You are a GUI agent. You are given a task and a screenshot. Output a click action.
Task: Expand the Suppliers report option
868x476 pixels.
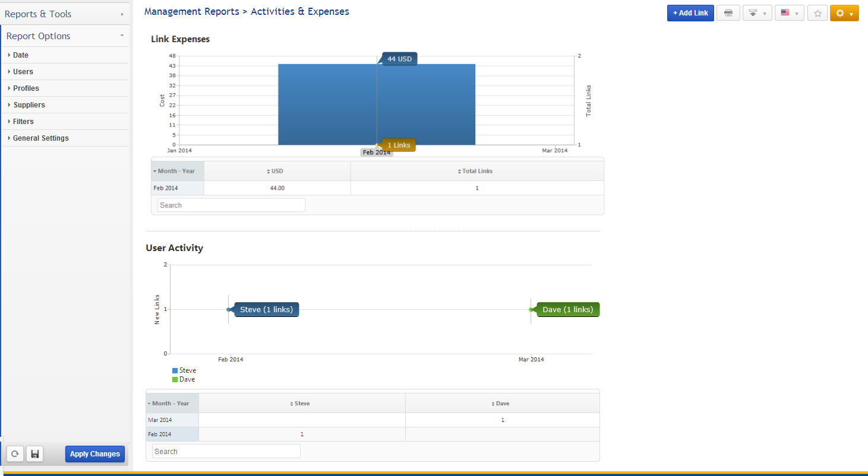pyautogui.click(x=29, y=105)
